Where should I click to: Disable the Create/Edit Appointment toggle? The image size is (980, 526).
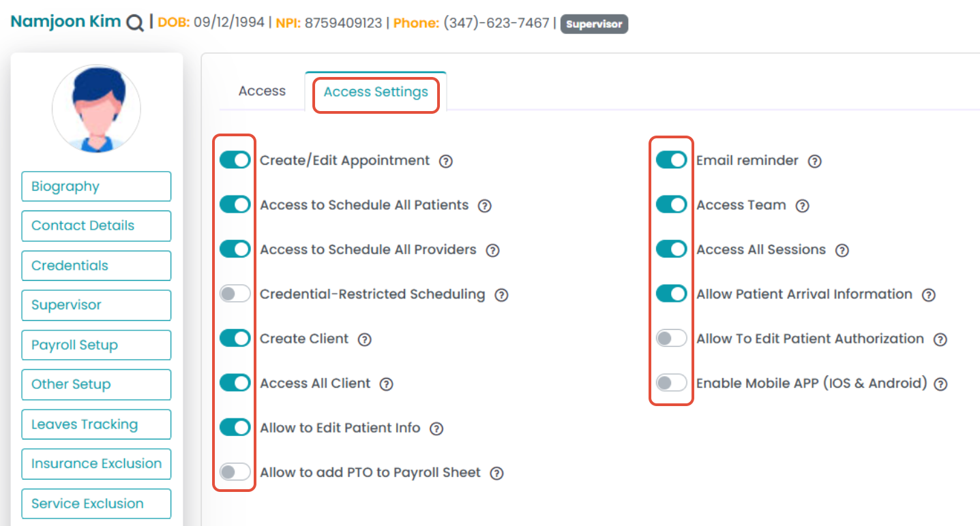[235, 161]
